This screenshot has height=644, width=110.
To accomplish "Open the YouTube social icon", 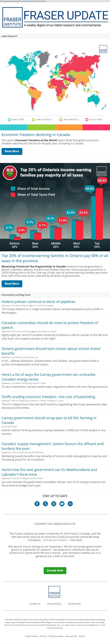I will pos(62,504).
